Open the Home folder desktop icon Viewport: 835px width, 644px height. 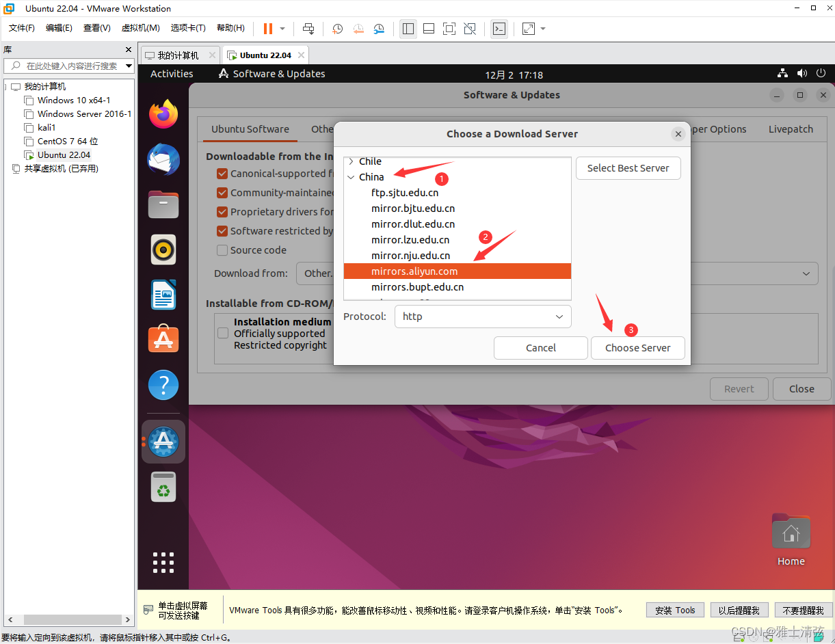(x=791, y=539)
